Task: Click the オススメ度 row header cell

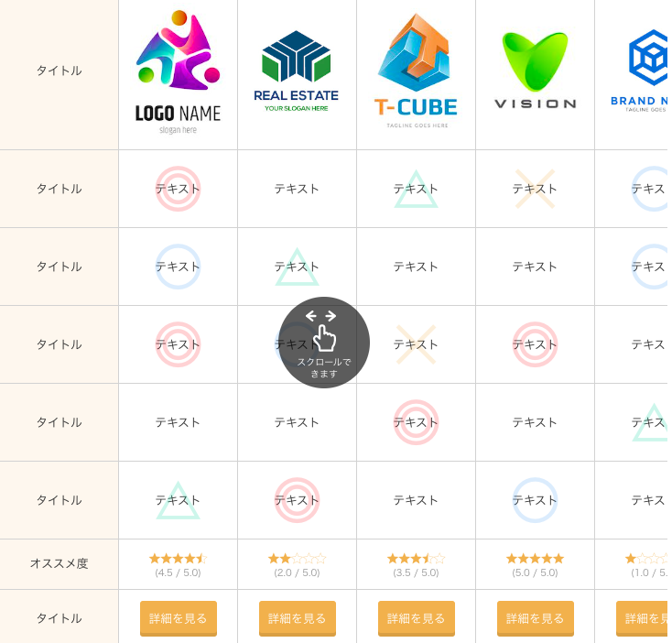Action: tap(60, 564)
